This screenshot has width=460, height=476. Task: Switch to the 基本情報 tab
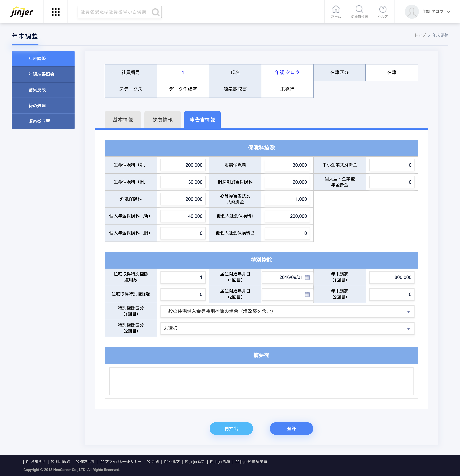pos(123,120)
